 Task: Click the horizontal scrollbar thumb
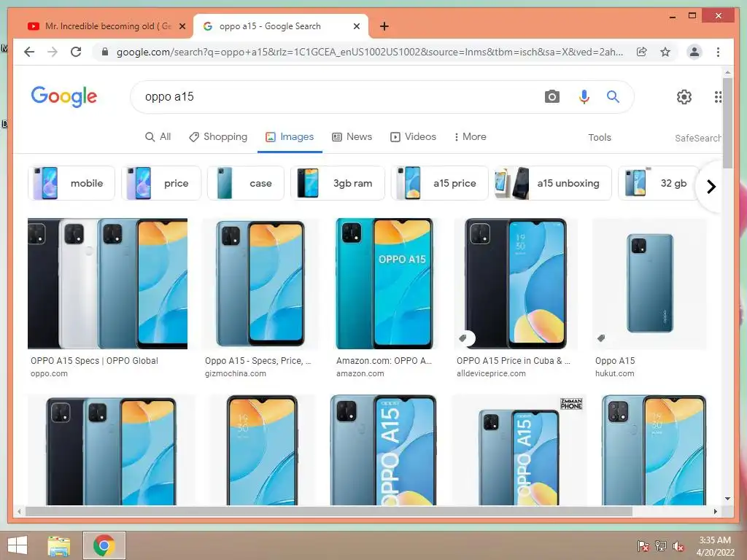[x=329, y=511]
